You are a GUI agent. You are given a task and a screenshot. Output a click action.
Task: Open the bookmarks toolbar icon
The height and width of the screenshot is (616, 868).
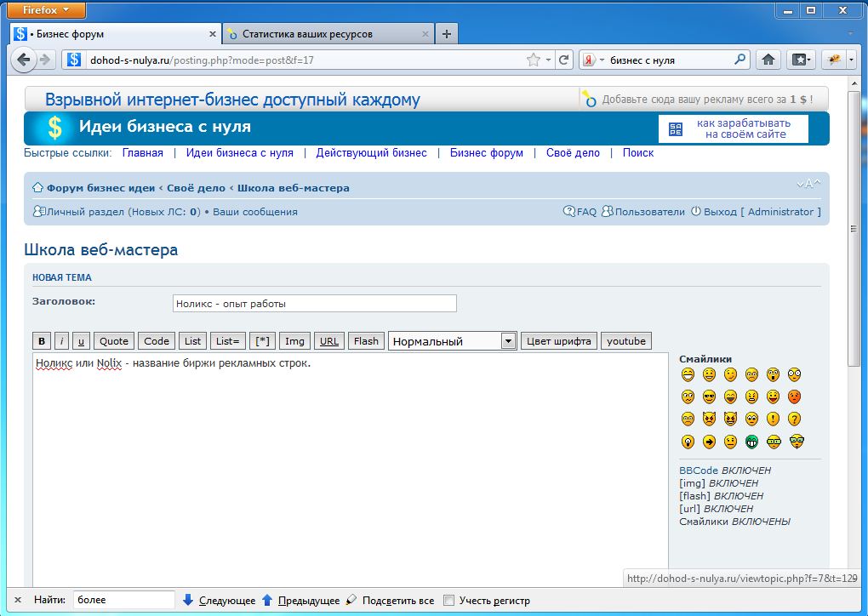click(x=801, y=60)
